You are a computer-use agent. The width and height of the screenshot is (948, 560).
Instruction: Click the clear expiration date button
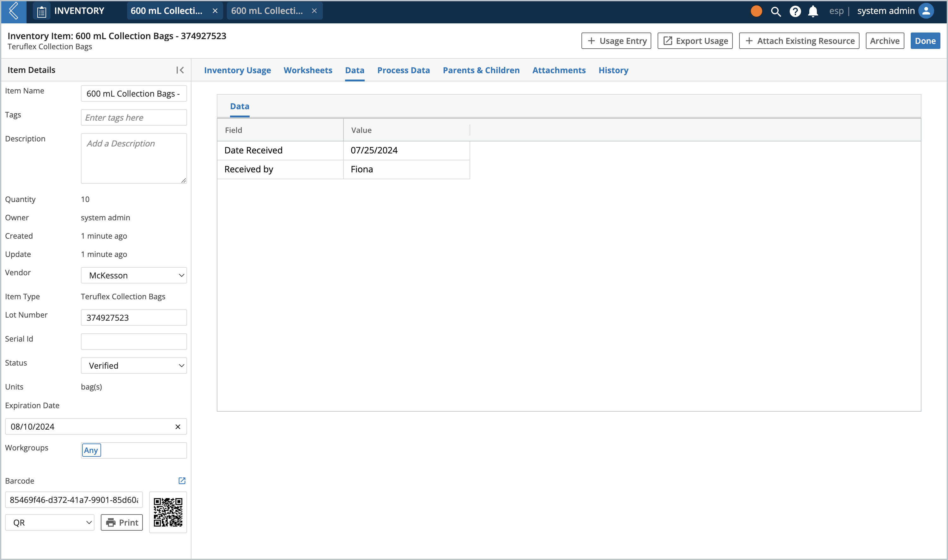tap(176, 427)
